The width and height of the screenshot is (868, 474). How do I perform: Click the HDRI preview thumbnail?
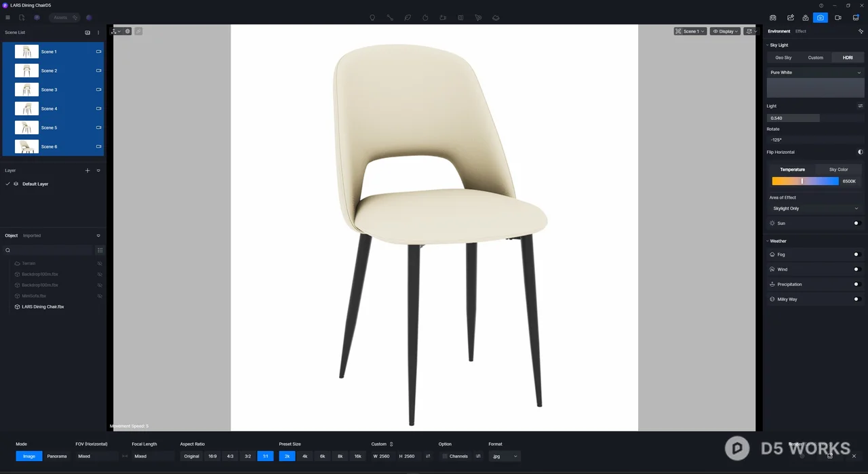point(815,88)
